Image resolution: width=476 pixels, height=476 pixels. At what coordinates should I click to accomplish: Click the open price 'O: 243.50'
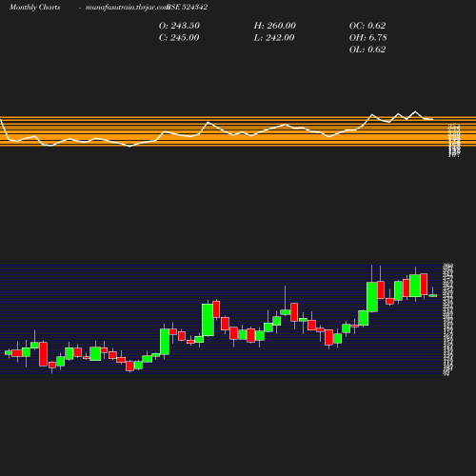(x=179, y=26)
